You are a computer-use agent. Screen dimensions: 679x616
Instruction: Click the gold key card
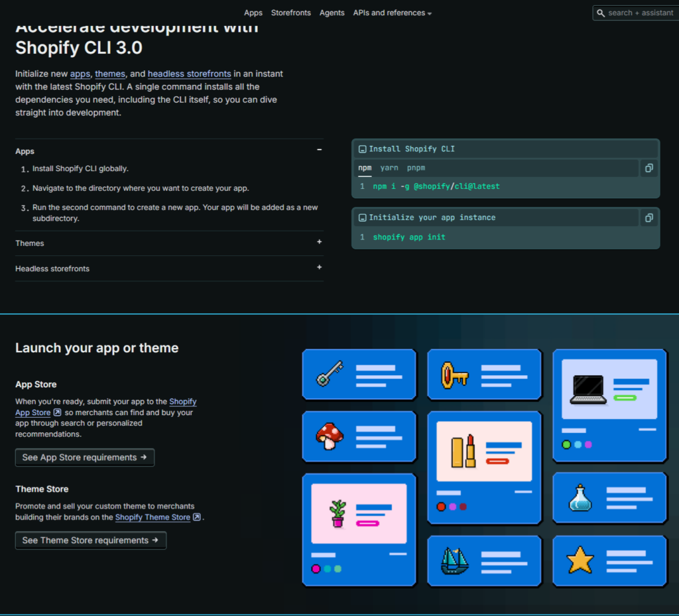tap(484, 375)
